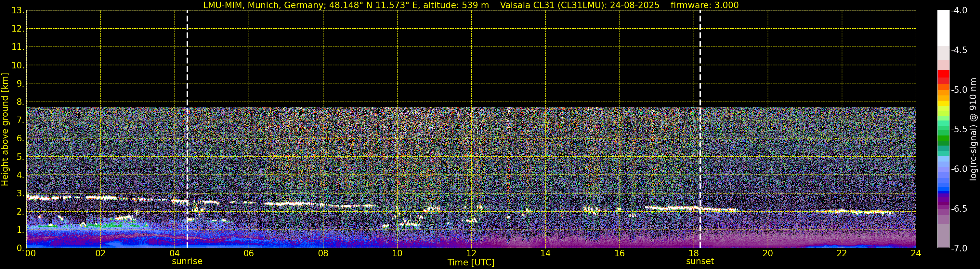Click the "-5.5" colorbar tick label
Image resolution: width=980 pixels, height=269 pixels.
tap(959, 130)
